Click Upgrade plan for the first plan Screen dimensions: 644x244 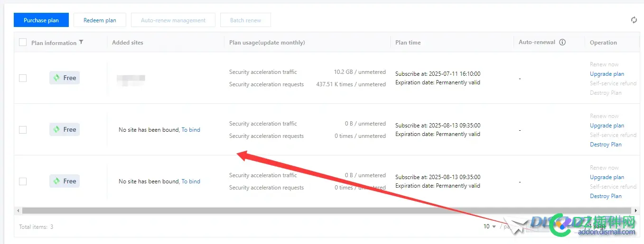(607, 74)
